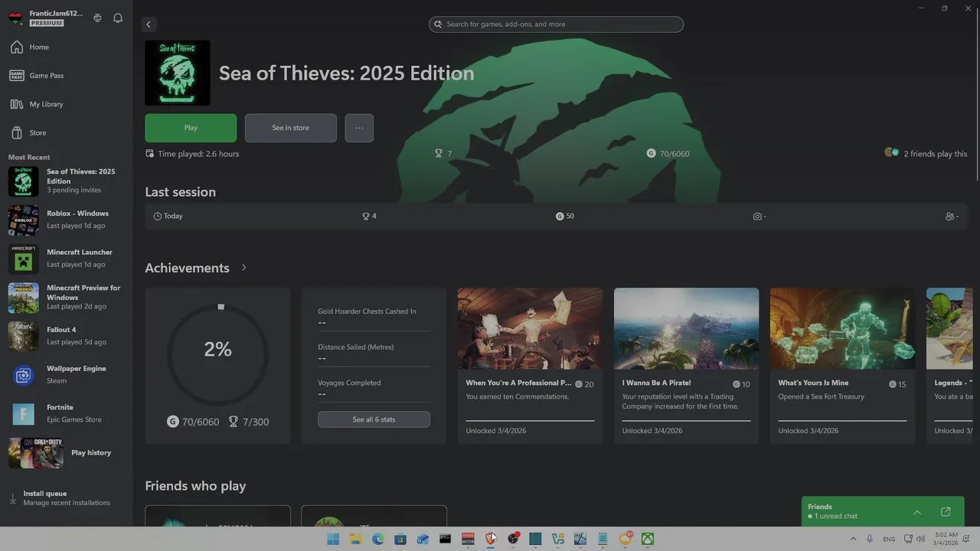This screenshot has width=980, height=551.
Task: Click the gamerscore icon beside 70/6060 under the progress ring
Action: coord(172,422)
